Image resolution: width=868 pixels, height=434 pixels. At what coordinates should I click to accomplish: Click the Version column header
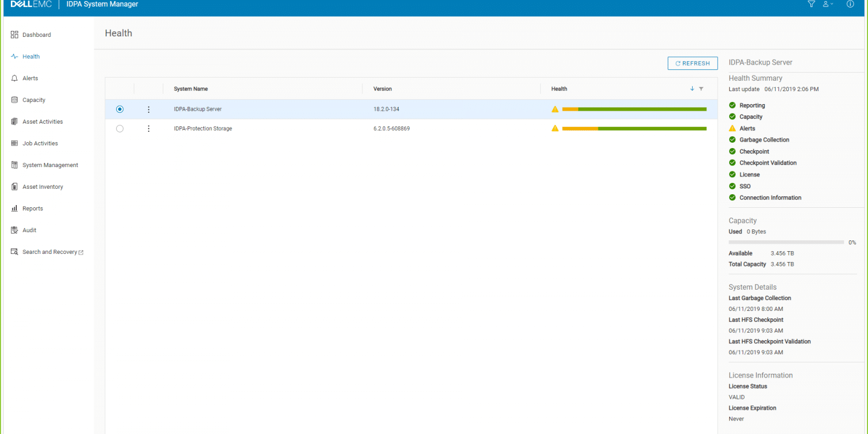(x=382, y=89)
